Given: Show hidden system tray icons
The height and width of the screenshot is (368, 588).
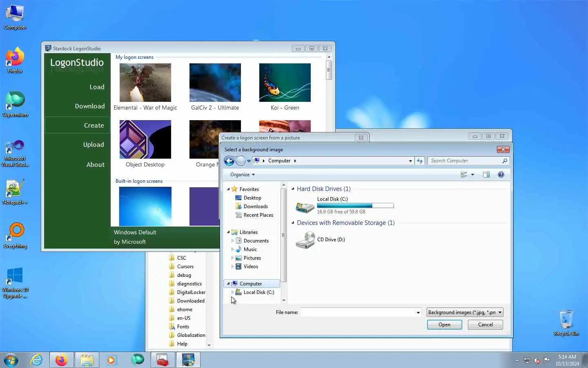Looking at the screenshot, I should pyautogui.click(x=517, y=360).
